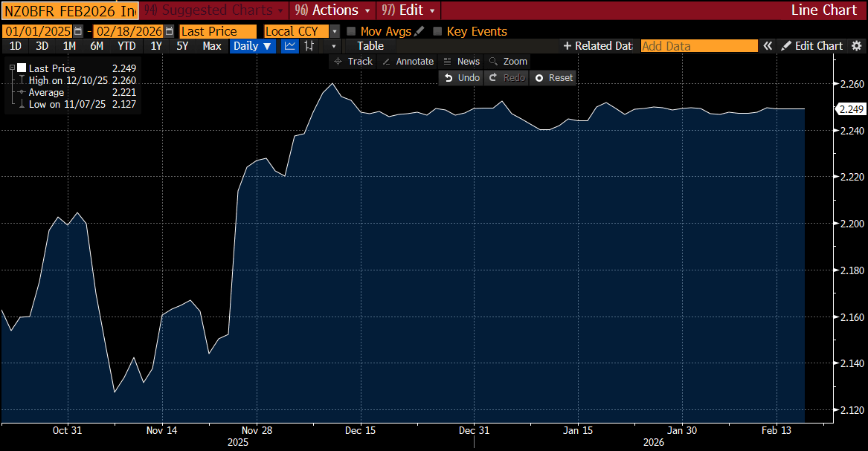Click the 2.249 last price axis marker
Viewport: 868px width, 451px height.
[849, 109]
